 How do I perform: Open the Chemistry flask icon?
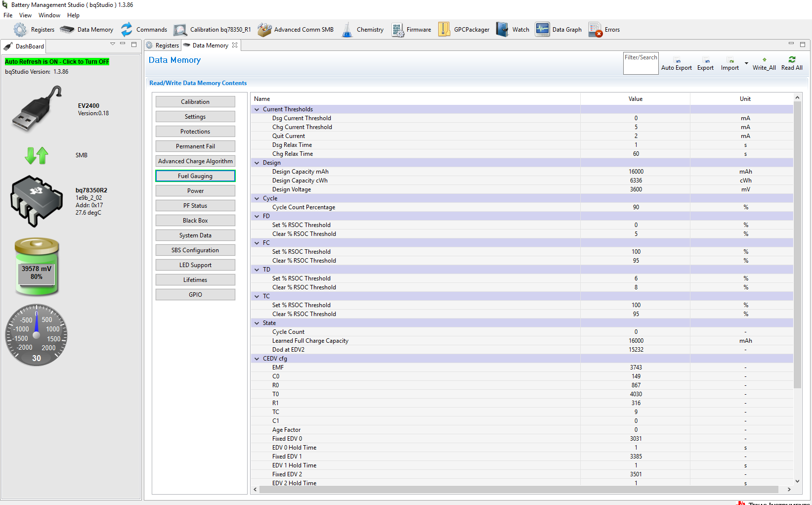pyautogui.click(x=347, y=30)
